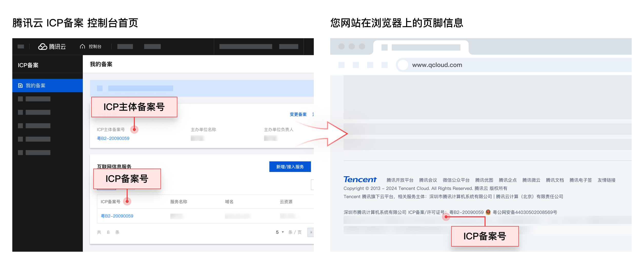Open the 腾讯电子签 footer link
Image resolution: width=644 pixels, height=264 pixels.
pyautogui.click(x=581, y=180)
